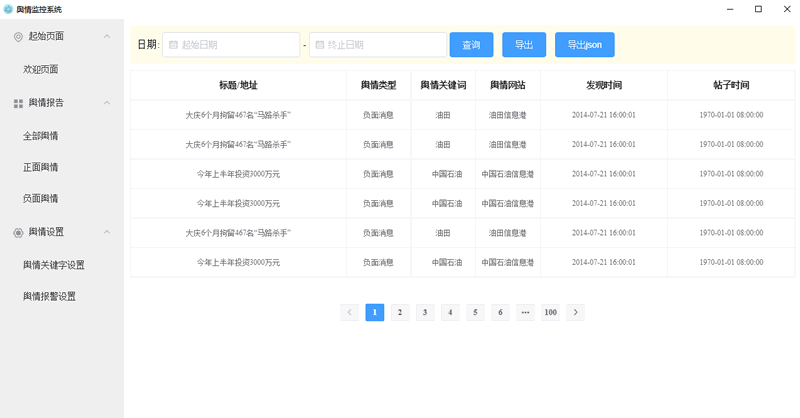Click the 舆情报告 grid icon
The height and width of the screenshot is (418, 800).
[x=18, y=104]
